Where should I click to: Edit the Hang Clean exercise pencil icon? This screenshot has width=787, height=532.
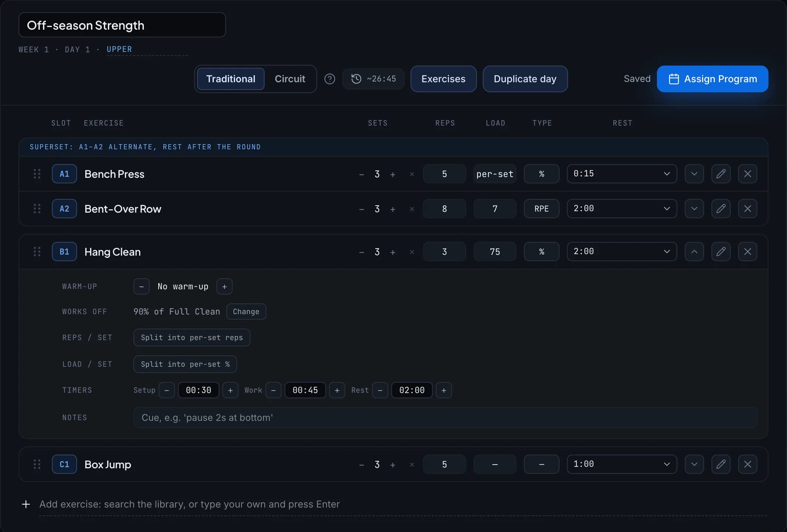pyautogui.click(x=721, y=252)
